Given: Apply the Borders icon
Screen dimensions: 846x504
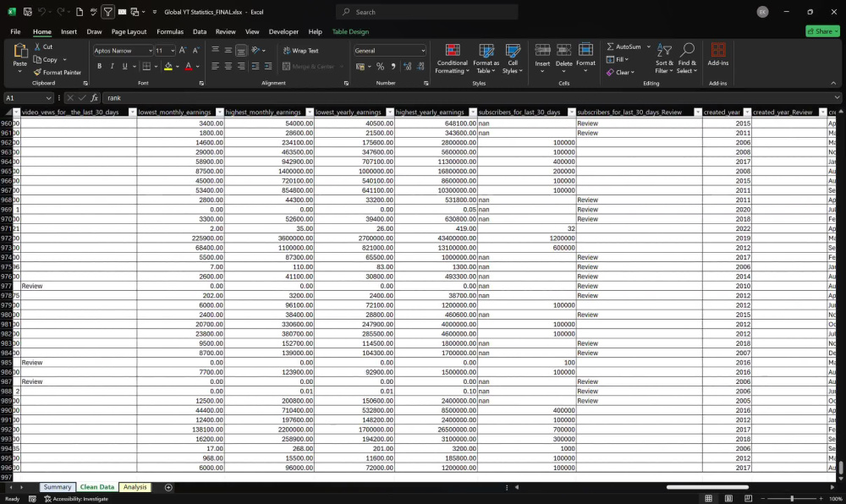Looking at the screenshot, I should pos(146,66).
